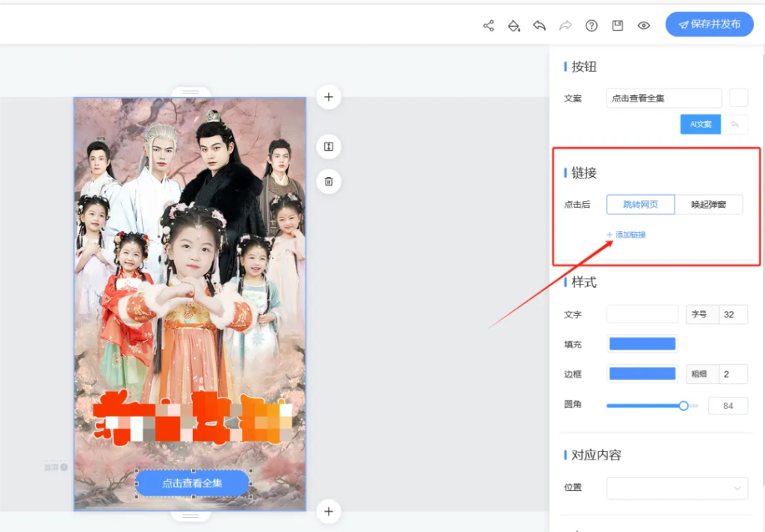Click the revert arrow next to AI文案
Viewport: 765px width, 532px height.
(x=735, y=125)
